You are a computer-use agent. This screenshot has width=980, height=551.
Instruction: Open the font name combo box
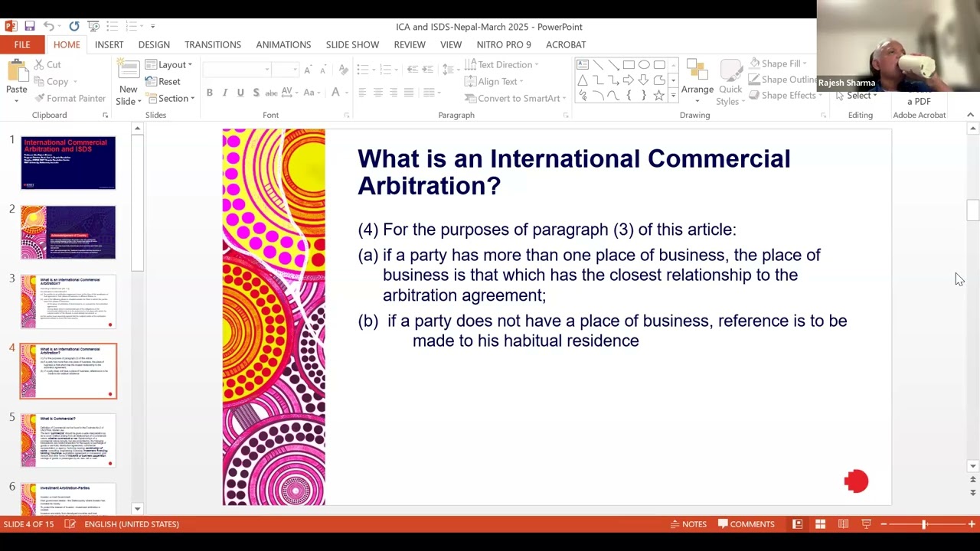(237, 70)
